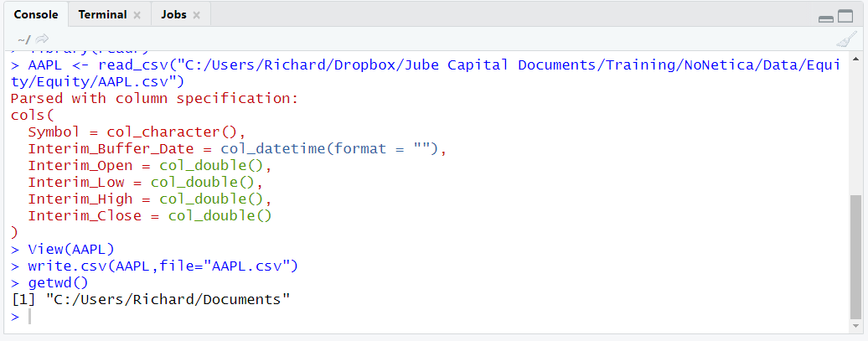This screenshot has height=341, width=868.
Task: Maximize the console pane
Action: tap(845, 17)
